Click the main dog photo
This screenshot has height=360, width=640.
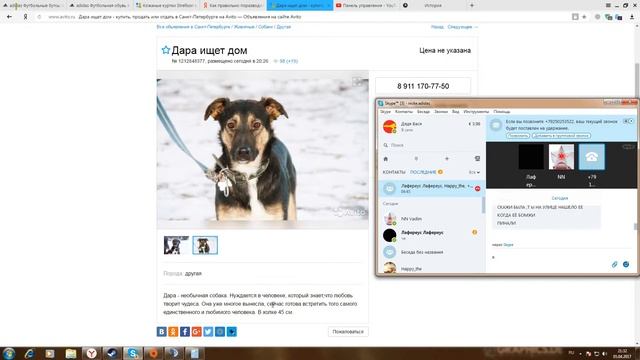pos(262,150)
